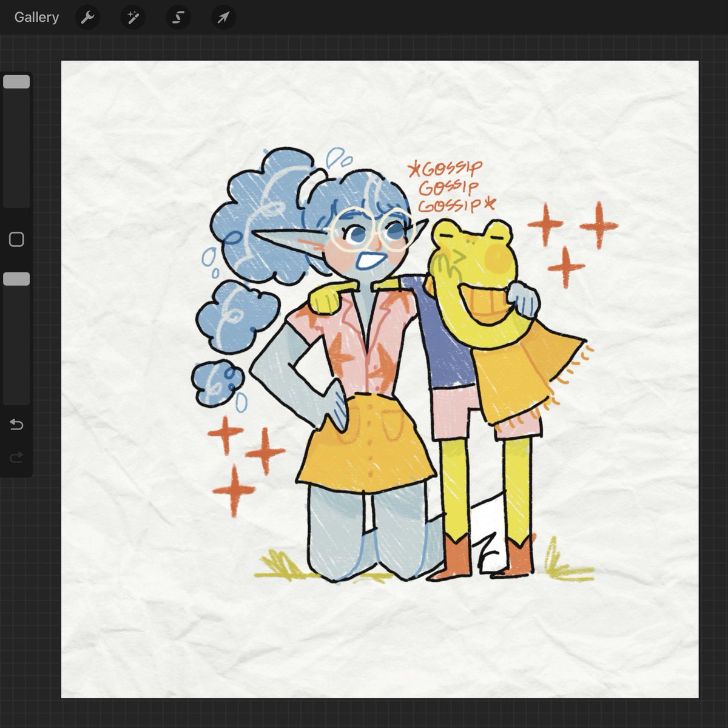
Task: Tap the square modify button in sidebar
Action: (16, 239)
